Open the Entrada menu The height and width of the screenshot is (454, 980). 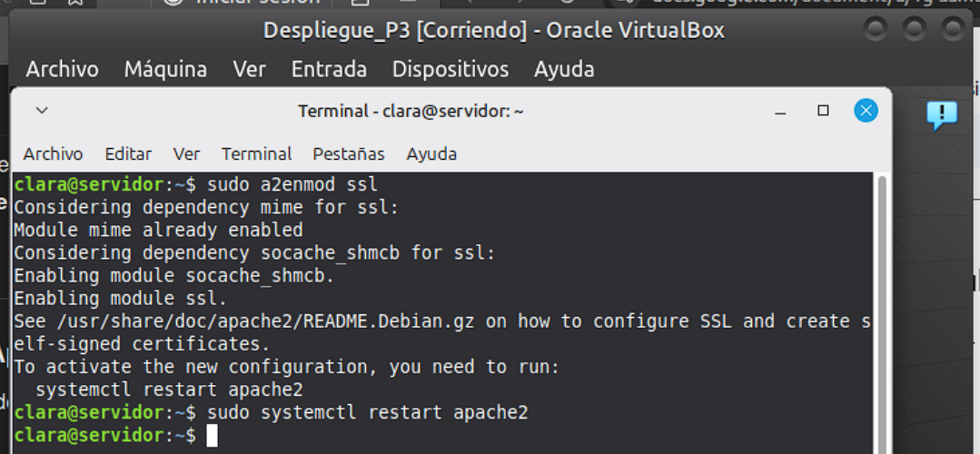pyautogui.click(x=329, y=69)
